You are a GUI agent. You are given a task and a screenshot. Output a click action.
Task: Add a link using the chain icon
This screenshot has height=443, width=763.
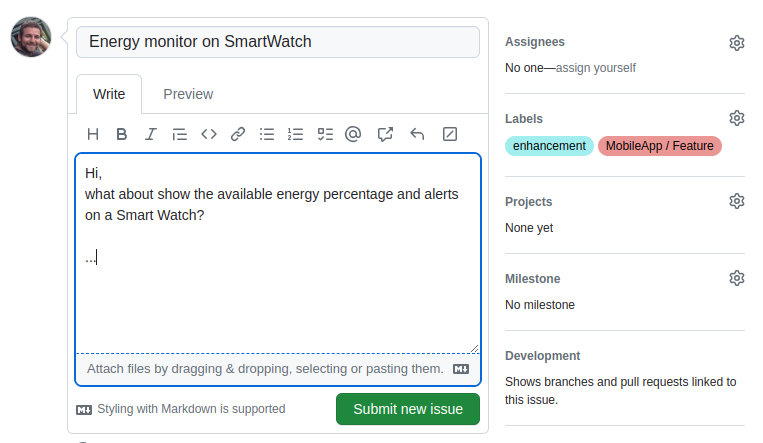click(237, 134)
